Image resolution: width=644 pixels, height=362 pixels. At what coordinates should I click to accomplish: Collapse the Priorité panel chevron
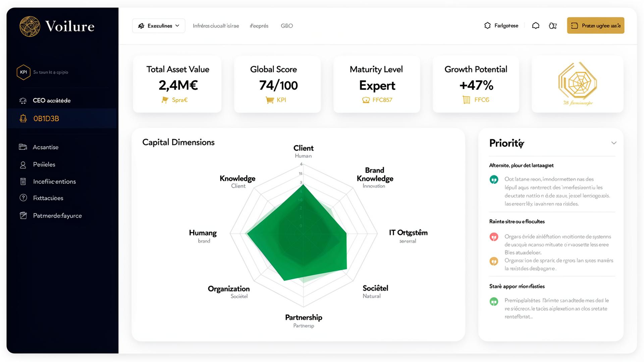614,143
